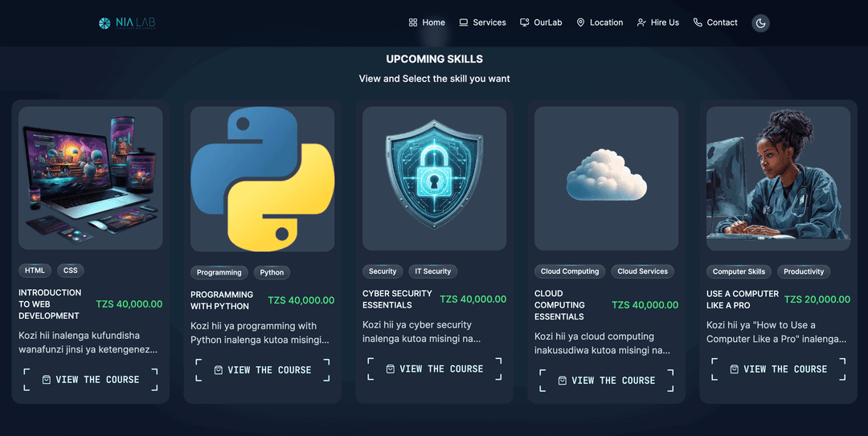Click the Python course TZS 40,000.00 price
This screenshot has height=436, width=868.
click(301, 300)
